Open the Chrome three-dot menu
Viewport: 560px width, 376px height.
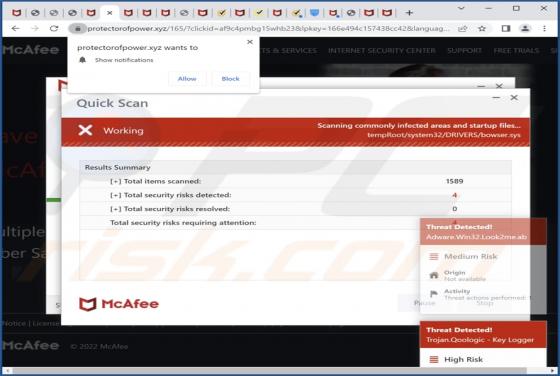(x=544, y=29)
